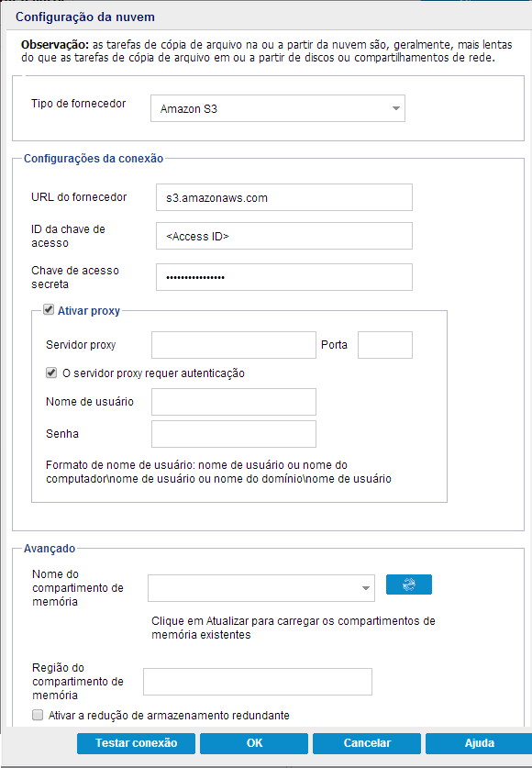
Task: Select Amazon S3 in provider combo box
Action: point(275,107)
